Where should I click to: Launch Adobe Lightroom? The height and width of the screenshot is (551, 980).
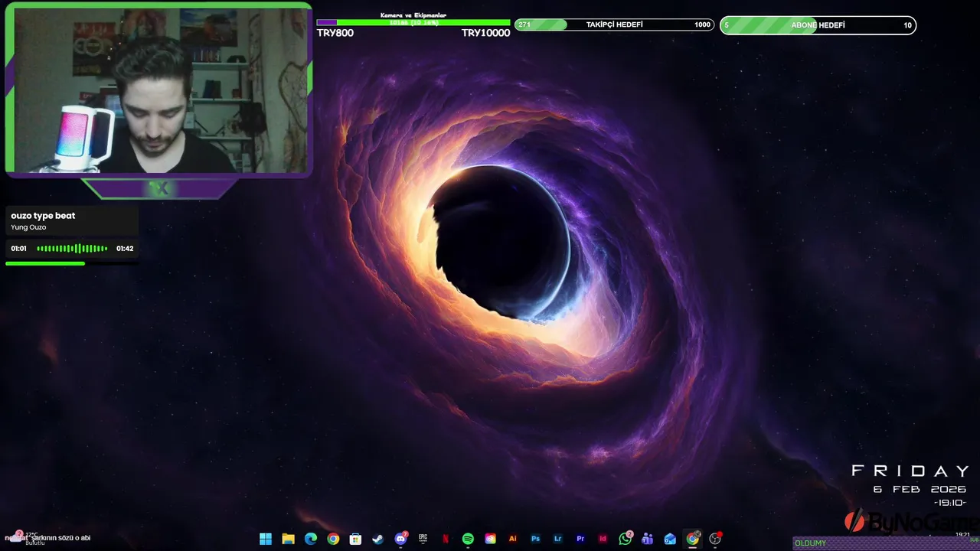[557, 539]
